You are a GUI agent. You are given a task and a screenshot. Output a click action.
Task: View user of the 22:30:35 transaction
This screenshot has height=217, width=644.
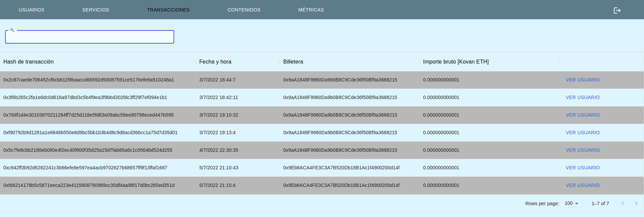[x=582, y=150]
